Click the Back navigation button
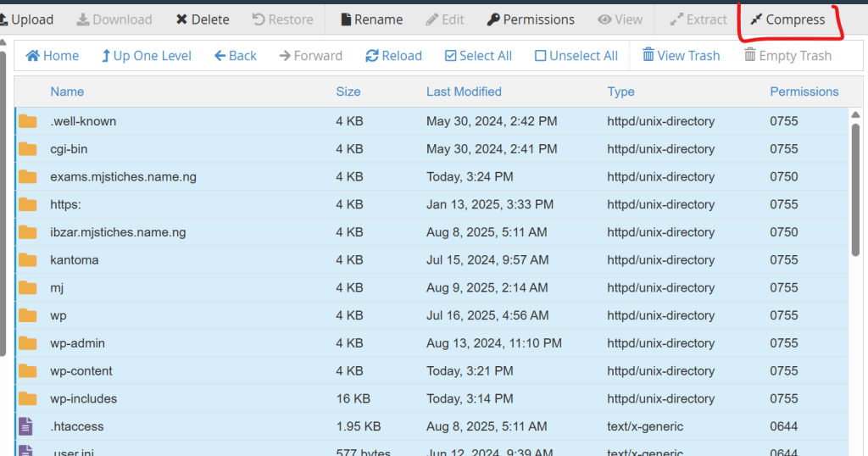The image size is (868, 456). [x=235, y=56]
